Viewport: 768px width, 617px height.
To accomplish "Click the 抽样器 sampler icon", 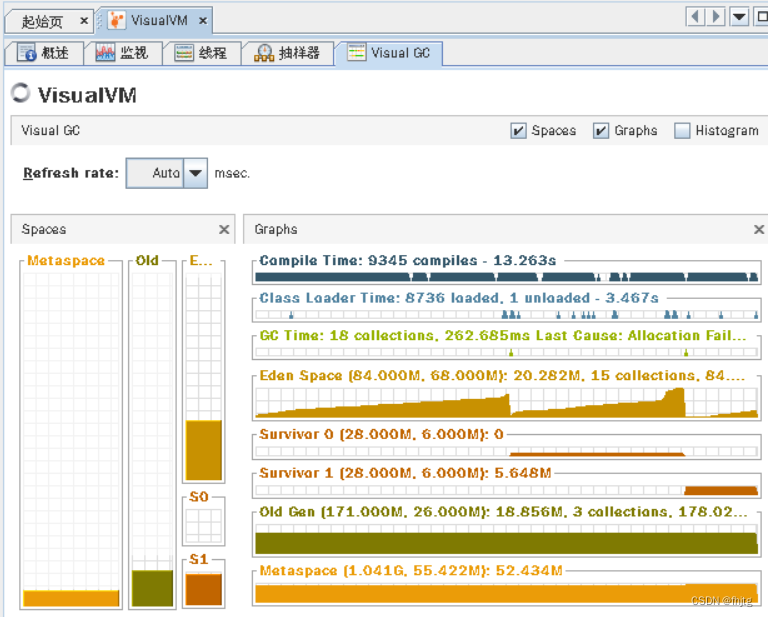I will [x=264, y=53].
